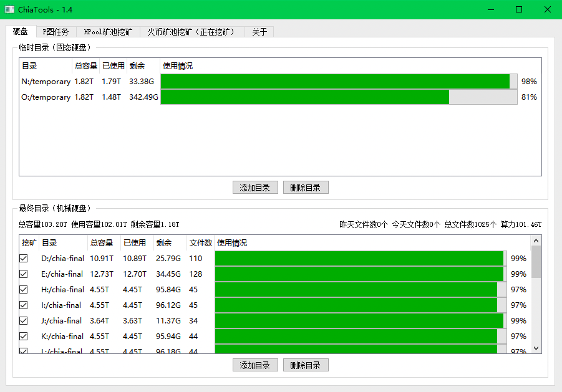
Task: Toggle mining checkbox for I:/chia-final
Action: click(24, 305)
